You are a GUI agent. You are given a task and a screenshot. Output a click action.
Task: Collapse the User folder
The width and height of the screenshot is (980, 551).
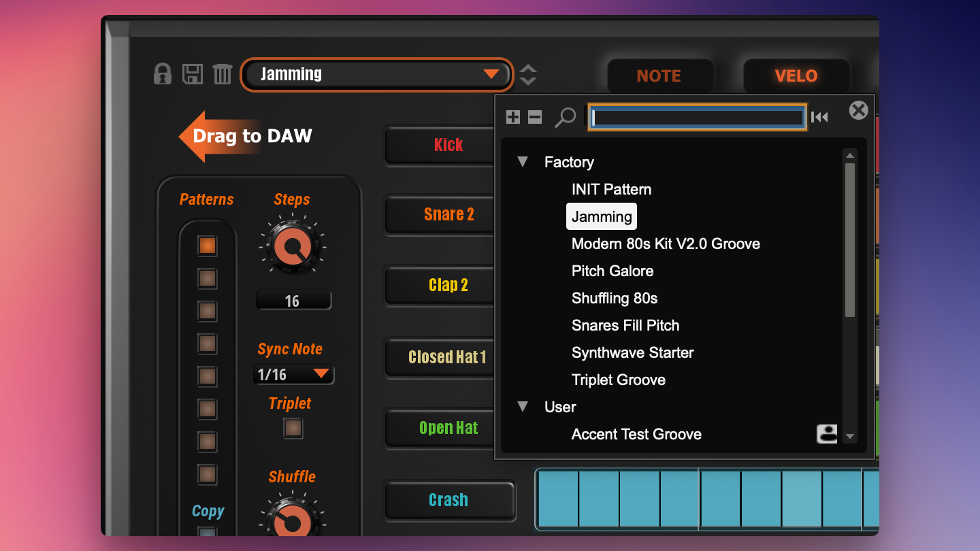[523, 407]
